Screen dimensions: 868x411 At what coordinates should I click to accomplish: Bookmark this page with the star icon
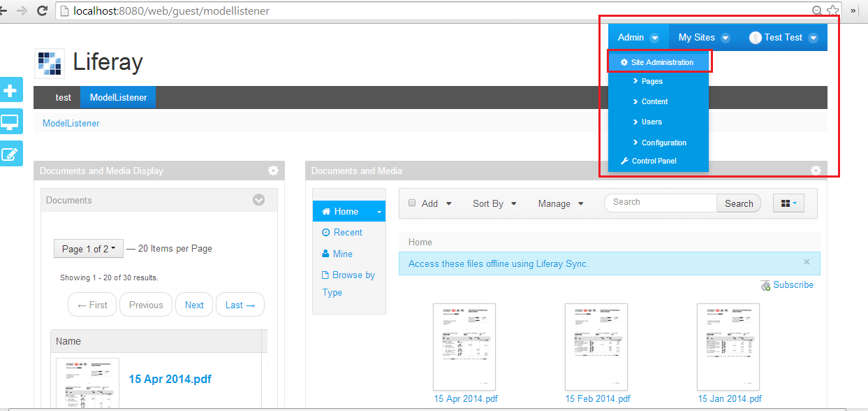[832, 10]
